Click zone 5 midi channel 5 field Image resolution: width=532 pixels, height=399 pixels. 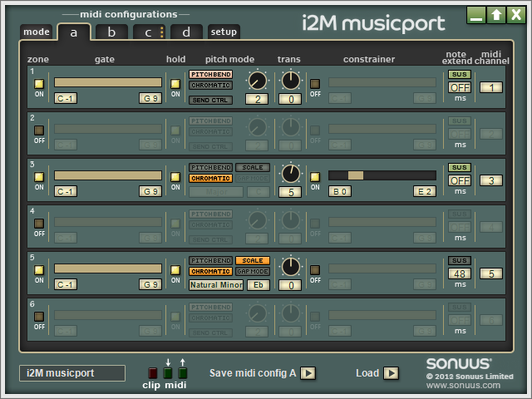click(491, 273)
